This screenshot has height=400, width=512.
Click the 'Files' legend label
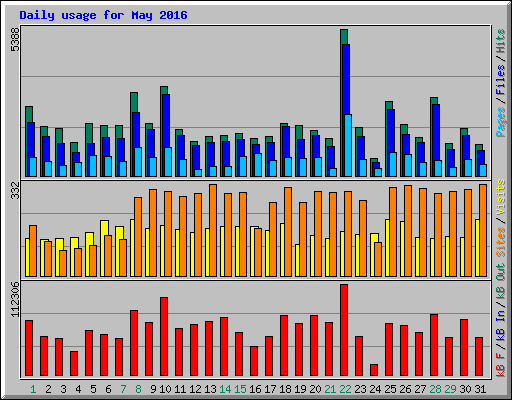[x=501, y=80]
